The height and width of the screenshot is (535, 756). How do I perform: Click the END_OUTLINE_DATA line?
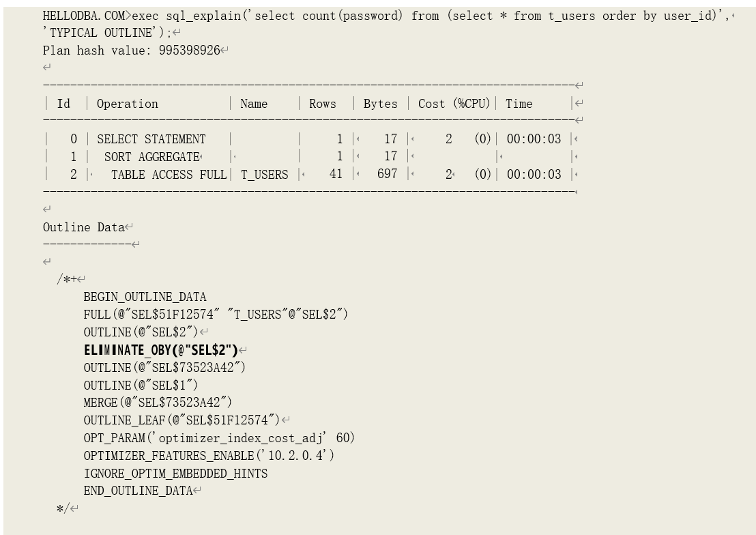tap(138, 491)
